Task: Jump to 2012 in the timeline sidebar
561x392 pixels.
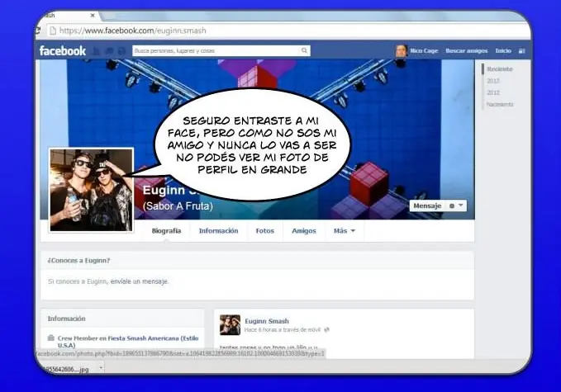Action: (x=493, y=92)
